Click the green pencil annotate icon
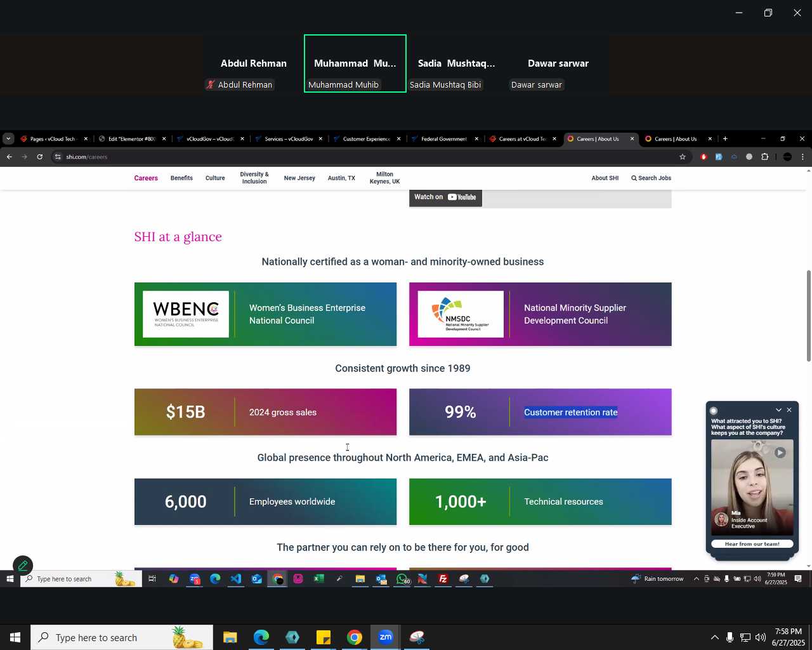The width and height of the screenshot is (812, 650). [23, 566]
